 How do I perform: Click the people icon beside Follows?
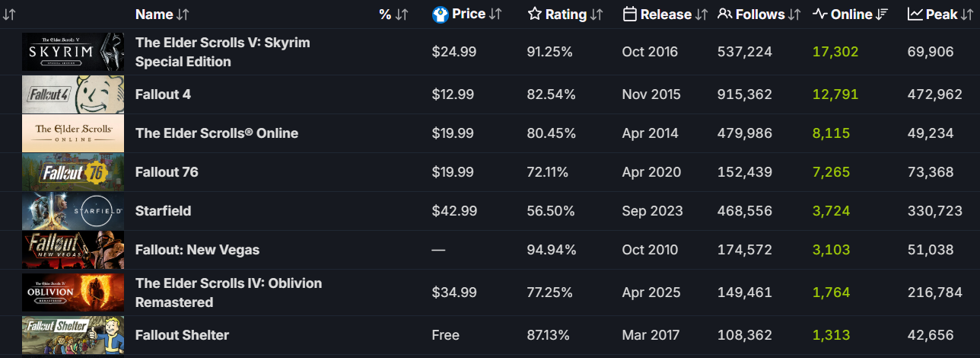725,14
